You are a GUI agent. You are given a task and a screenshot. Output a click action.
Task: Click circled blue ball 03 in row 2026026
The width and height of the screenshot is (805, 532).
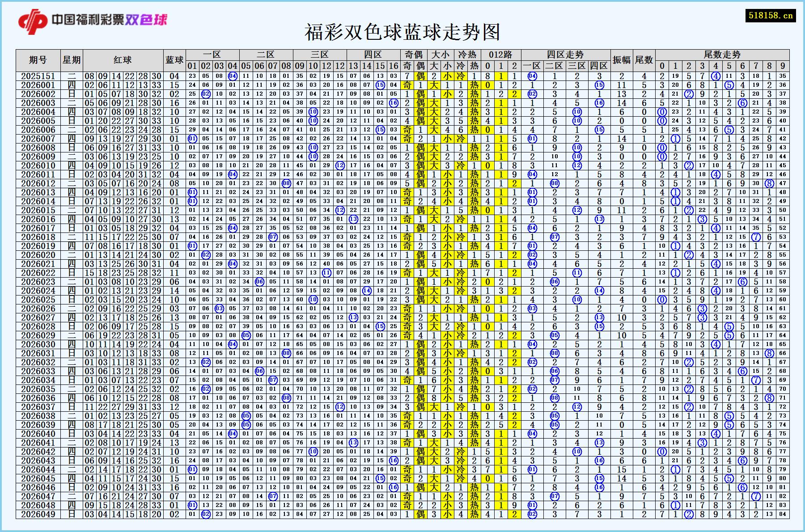click(219, 308)
